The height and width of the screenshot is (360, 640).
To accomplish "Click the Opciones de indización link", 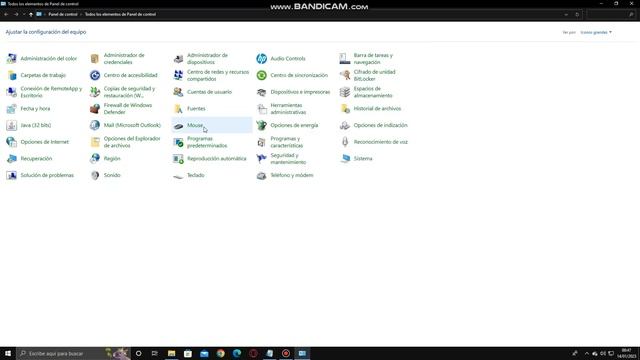I will (x=380, y=125).
